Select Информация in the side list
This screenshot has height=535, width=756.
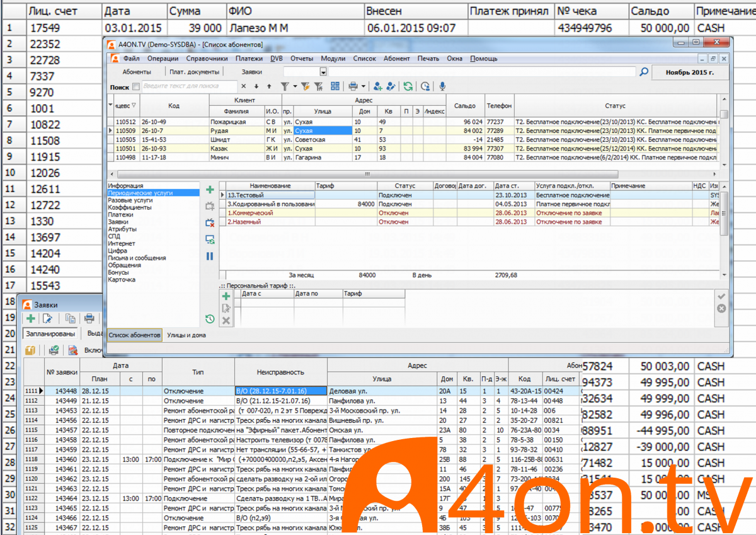pos(125,186)
